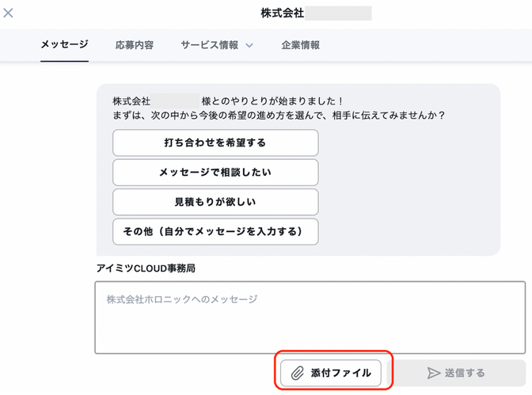
Task: Close the message window with the X icon
Action: tap(9, 13)
